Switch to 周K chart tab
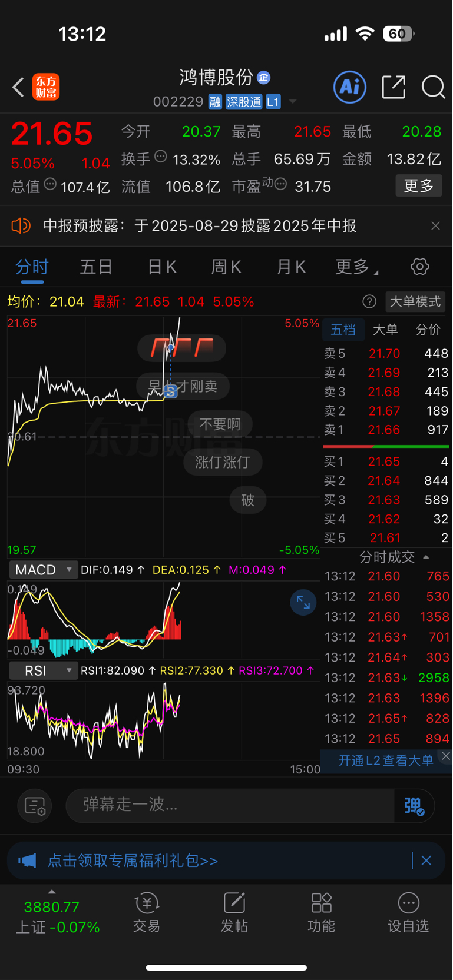 [226, 267]
